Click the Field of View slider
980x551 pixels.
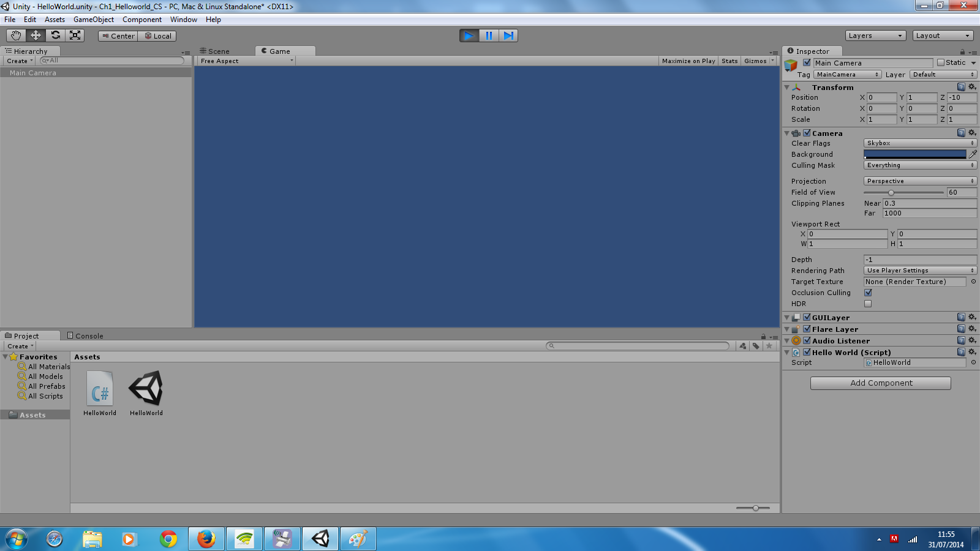tap(903, 192)
